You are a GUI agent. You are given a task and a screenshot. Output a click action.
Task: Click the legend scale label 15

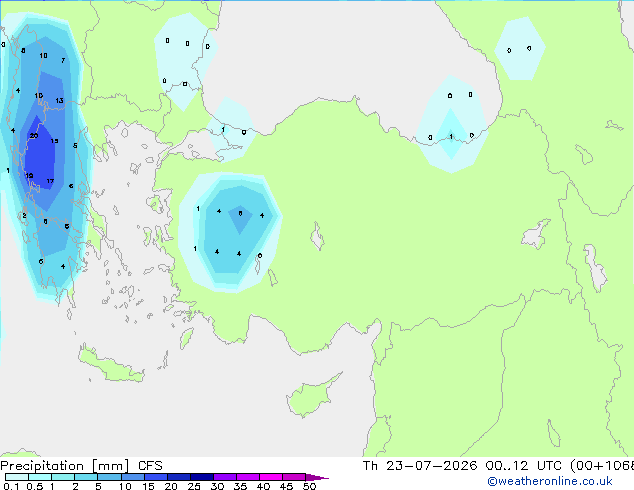pyautogui.click(x=148, y=486)
